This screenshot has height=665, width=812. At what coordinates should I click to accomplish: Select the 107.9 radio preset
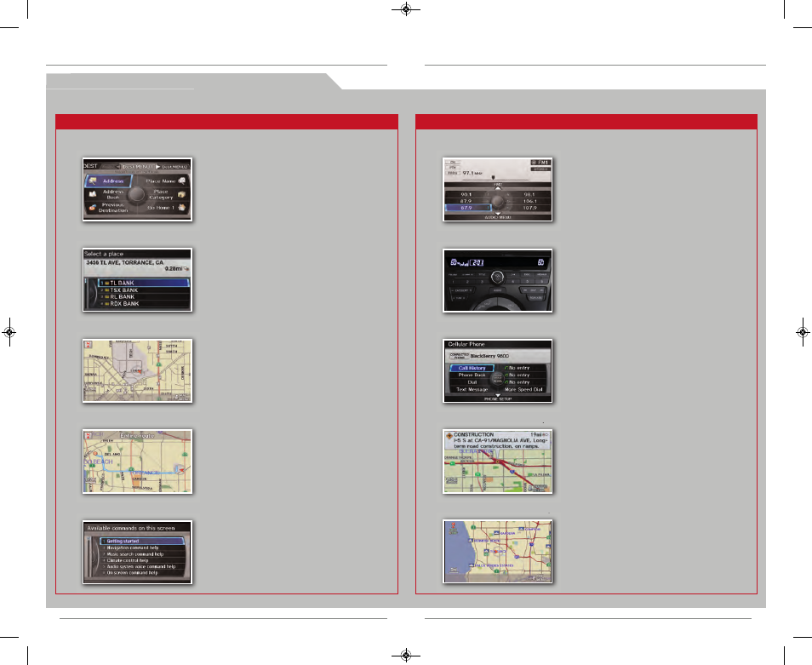(x=529, y=208)
